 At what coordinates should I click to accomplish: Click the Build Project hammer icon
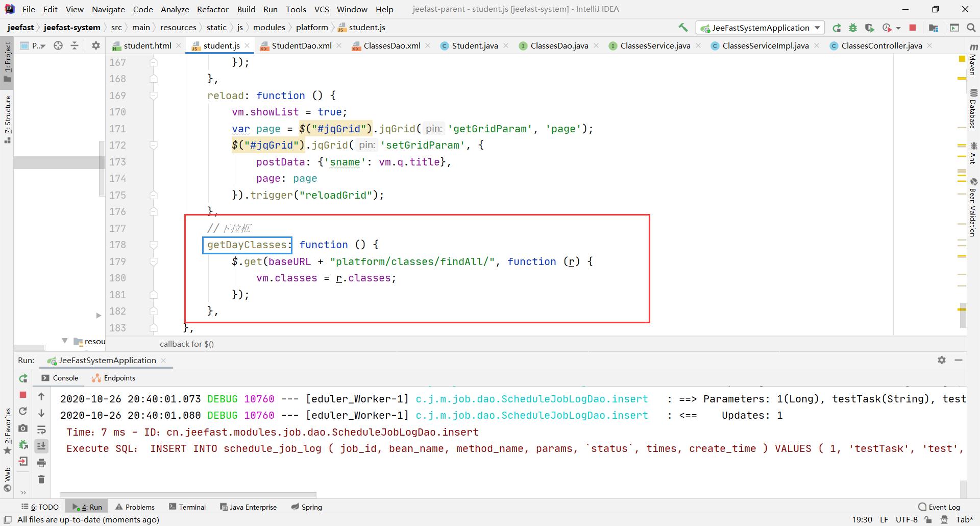(683, 28)
